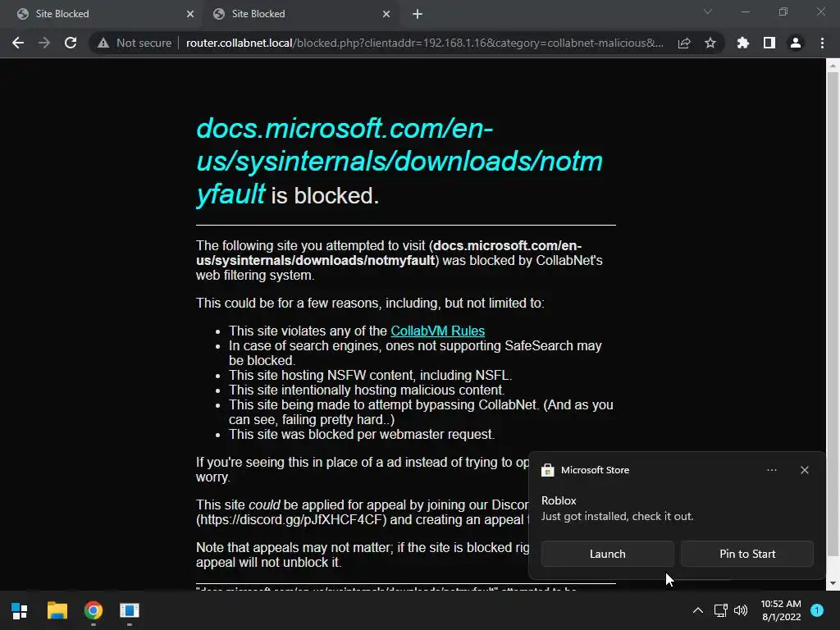
Task: Open File Explorer from taskbar
Action: coord(57,610)
